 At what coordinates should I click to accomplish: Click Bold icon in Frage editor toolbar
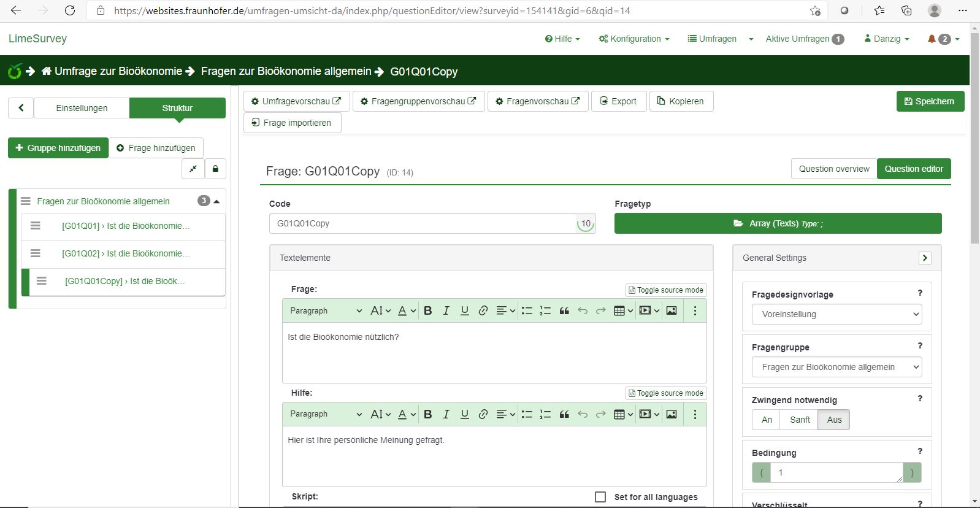428,311
